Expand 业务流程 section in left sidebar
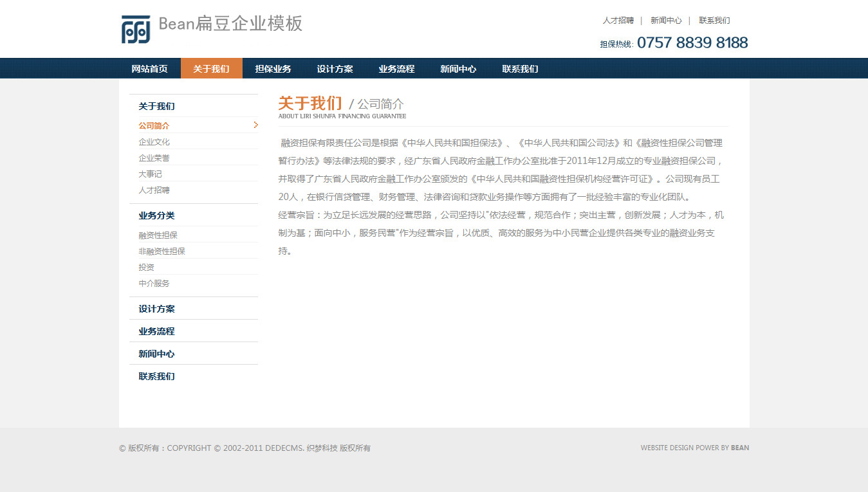Viewport: 868px width, 492px height. click(x=156, y=331)
